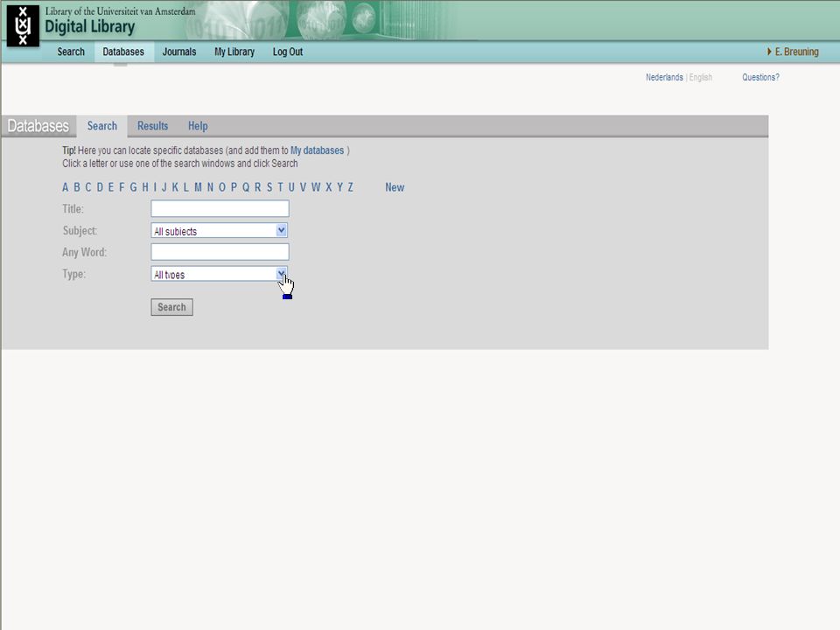Browse databases starting with letter R
This screenshot has height=630, width=840.
click(x=257, y=187)
